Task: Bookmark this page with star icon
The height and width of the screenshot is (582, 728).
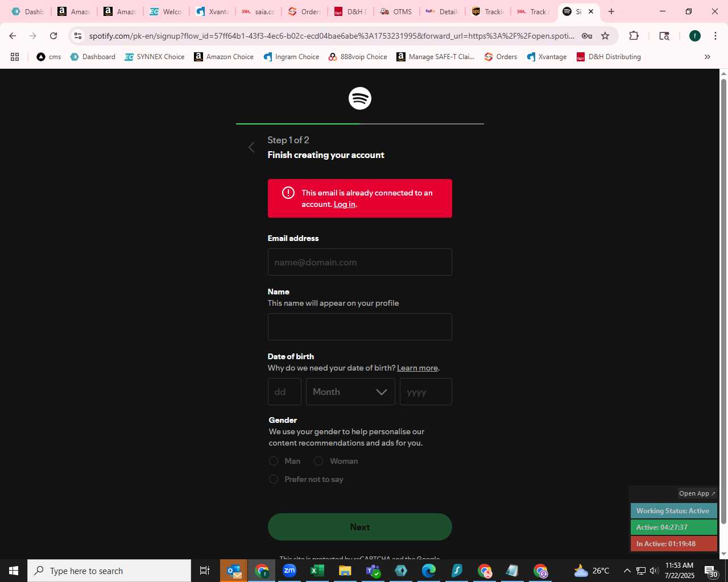Action: coord(605,36)
